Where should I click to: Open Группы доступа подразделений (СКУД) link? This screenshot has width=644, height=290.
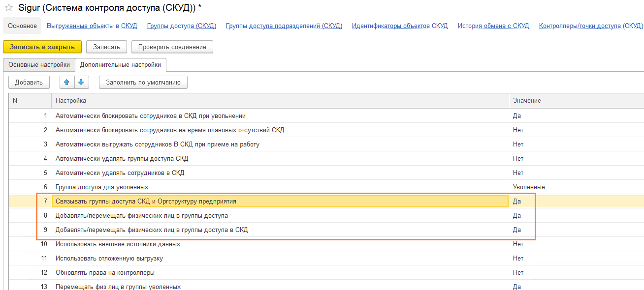tap(284, 26)
